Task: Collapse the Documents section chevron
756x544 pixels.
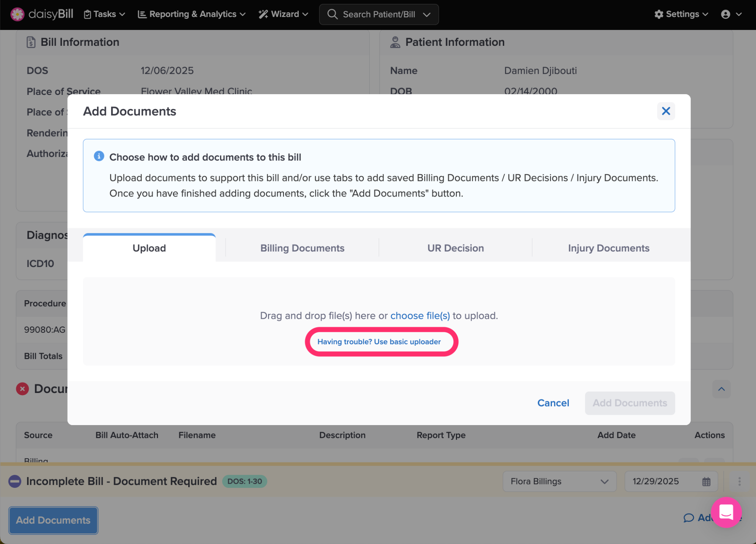Action: 721,389
